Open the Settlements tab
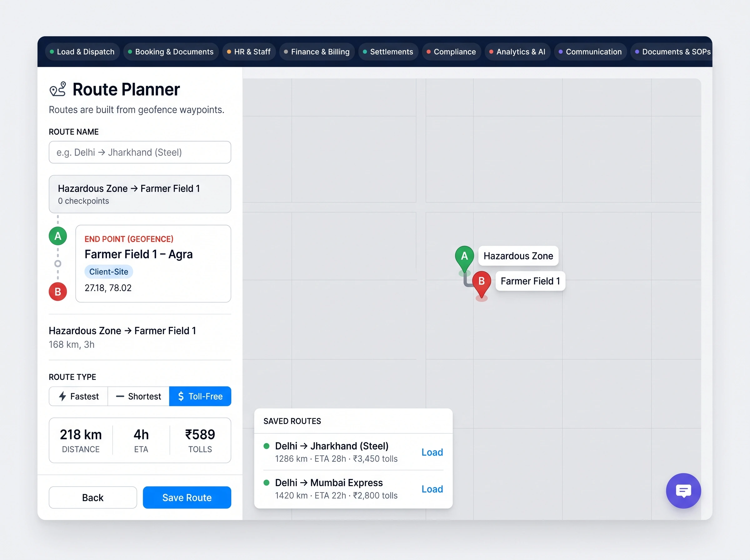Viewport: 750px width, 560px height. [x=388, y=52]
